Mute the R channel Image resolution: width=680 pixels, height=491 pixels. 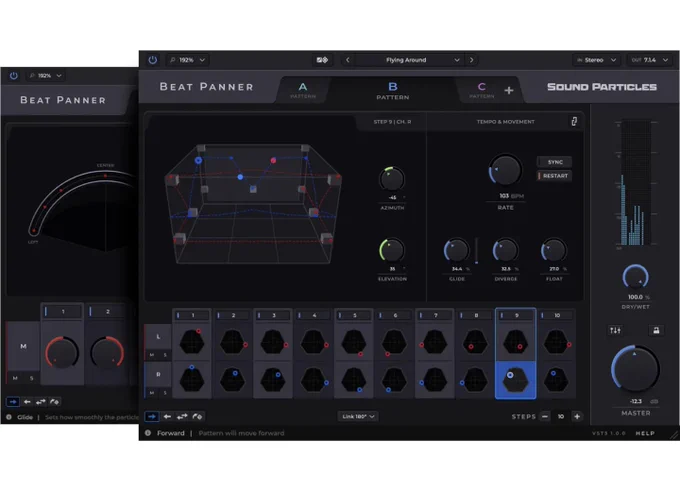tap(152, 393)
